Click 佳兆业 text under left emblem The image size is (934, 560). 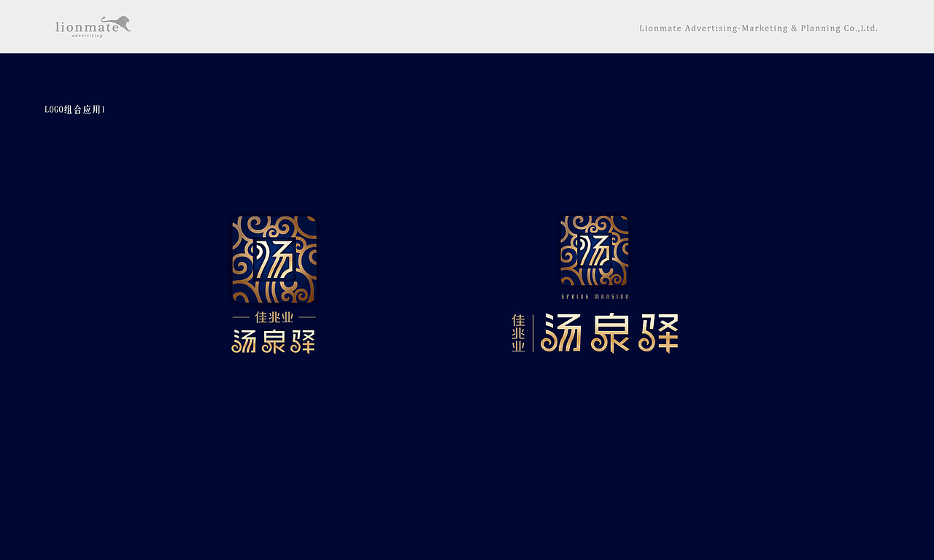tap(274, 317)
